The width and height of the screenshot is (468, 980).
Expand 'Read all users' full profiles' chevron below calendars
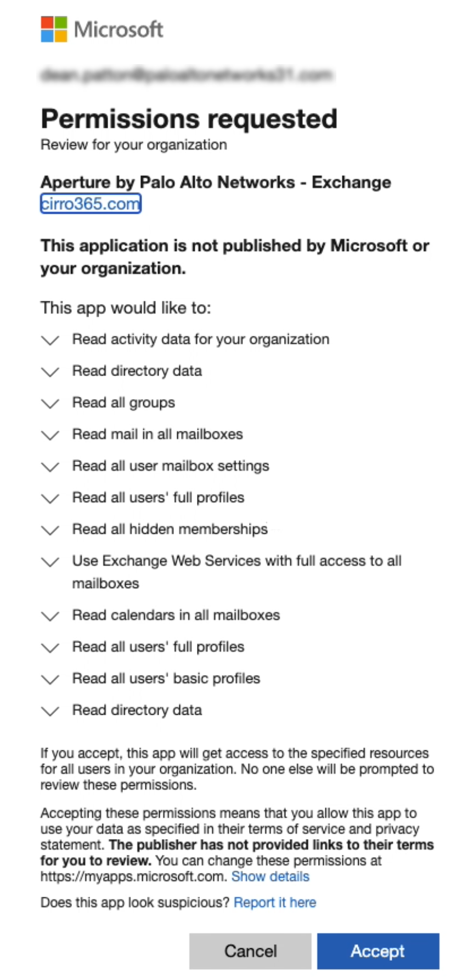point(50,648)
